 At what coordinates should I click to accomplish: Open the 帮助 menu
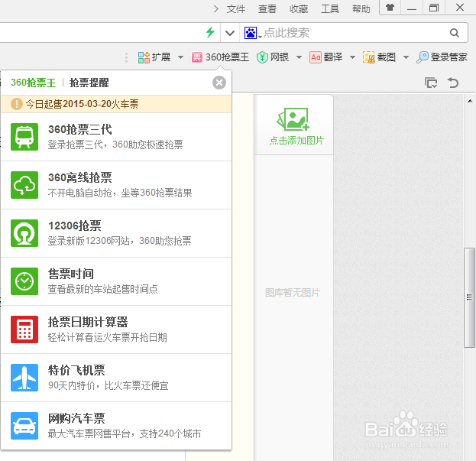361,9
